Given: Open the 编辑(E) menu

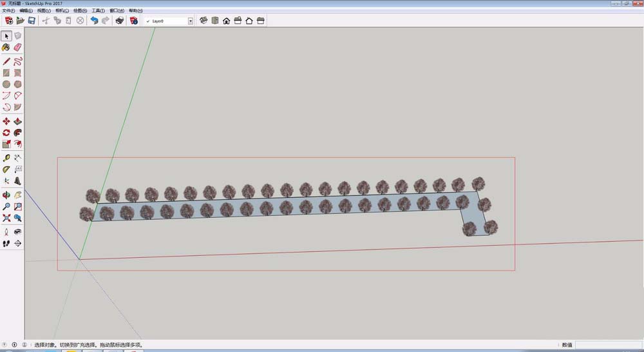Looking at the screenshot, I should click(x=26, y=11).
